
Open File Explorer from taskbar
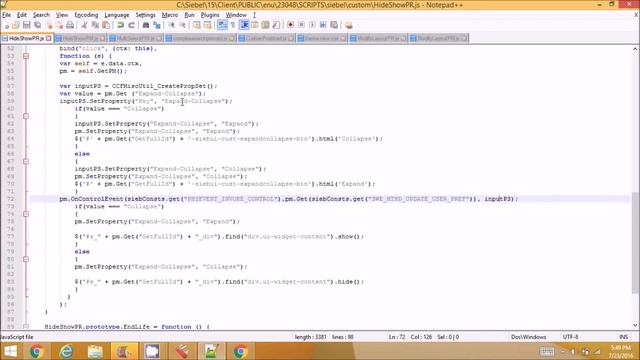pos(95,351)
